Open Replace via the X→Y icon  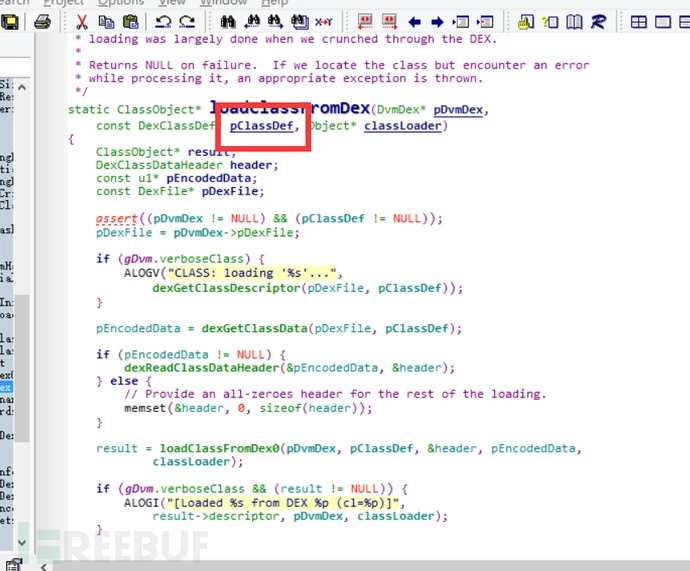tap(323, 22)
